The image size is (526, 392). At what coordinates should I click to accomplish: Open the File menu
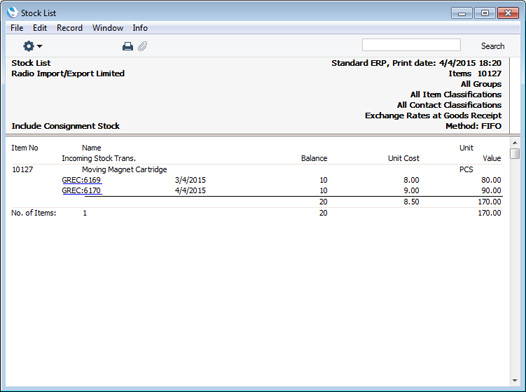point(17,28)
